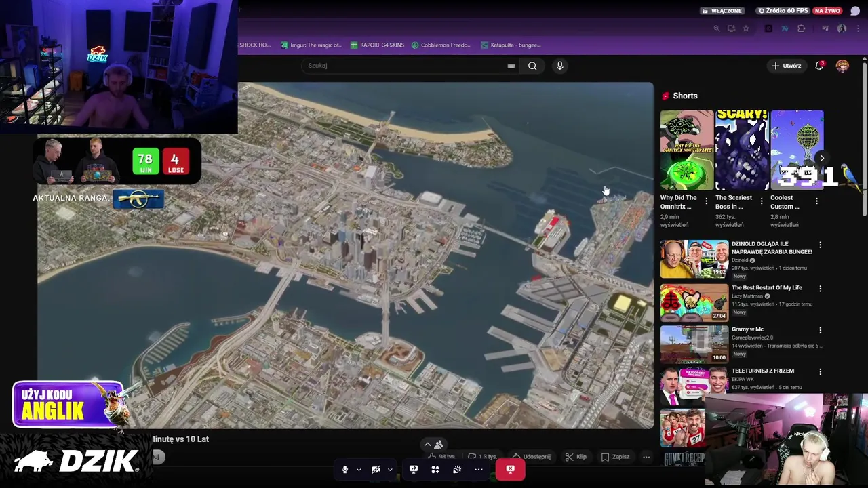Click the Shorts section heading
This screenshot has width=868, height=488.
[x=685, y=96]
